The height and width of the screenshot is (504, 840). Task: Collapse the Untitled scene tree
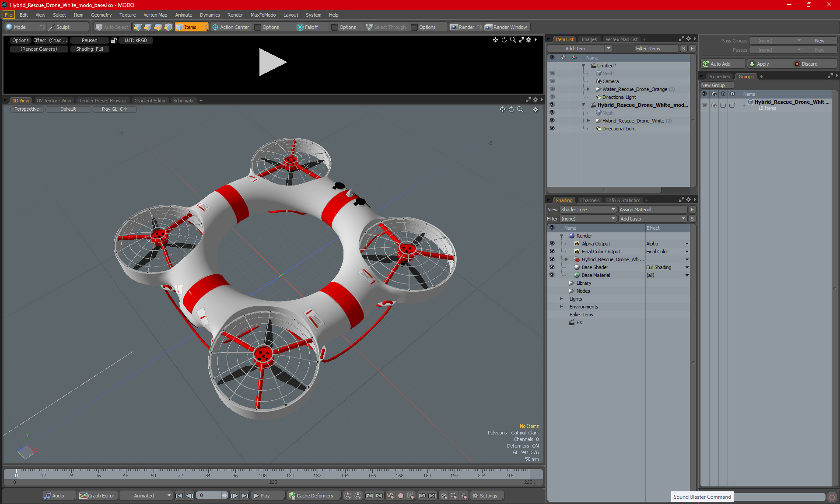(583, 66)
